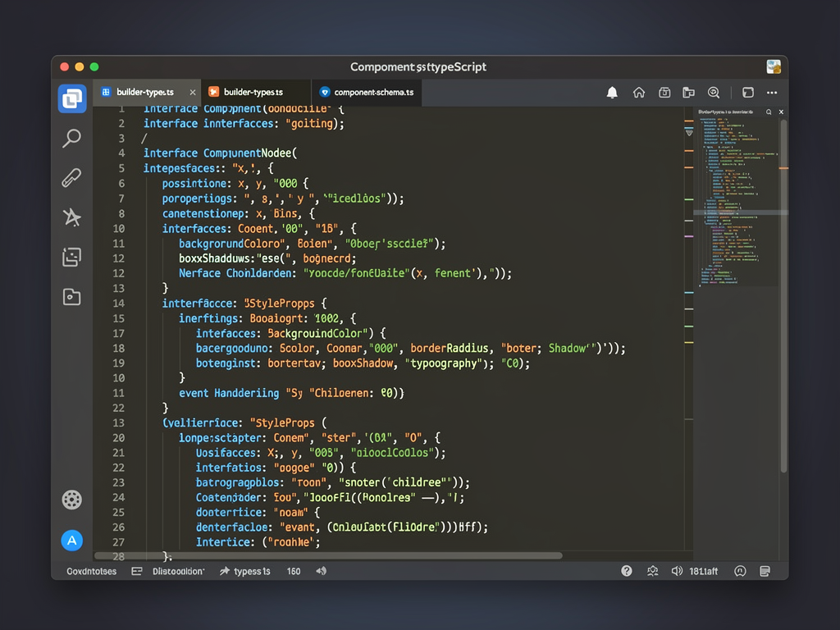Viewport: 840px width, 630px height.
Task: Open help question mark in status bar
Action: 626,571
